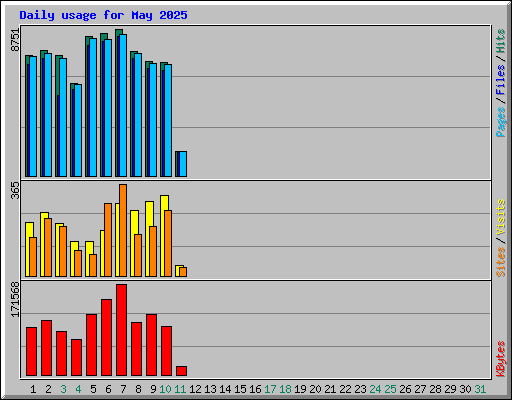Viewport: 512px width, 400px height.
Task: Click the green day 24 axis label
Action: pyautogui.click(x=375, y=389)
